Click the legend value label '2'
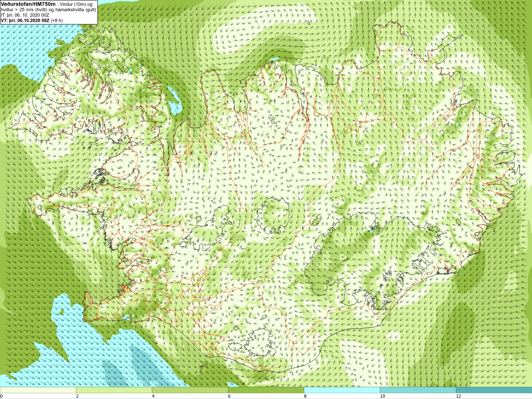The width and height of the screenshot is (532, 399). click(x=77, y=396)
